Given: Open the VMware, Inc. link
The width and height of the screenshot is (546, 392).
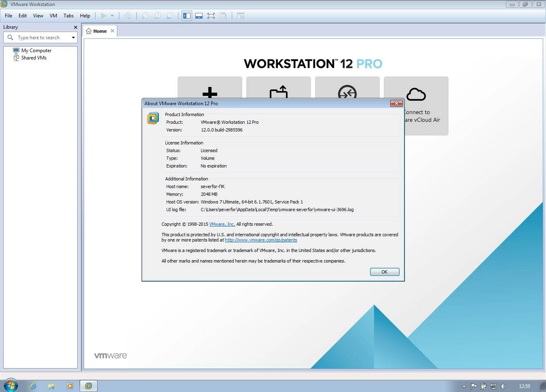Looking at the screenshot, I should (222, 224).
